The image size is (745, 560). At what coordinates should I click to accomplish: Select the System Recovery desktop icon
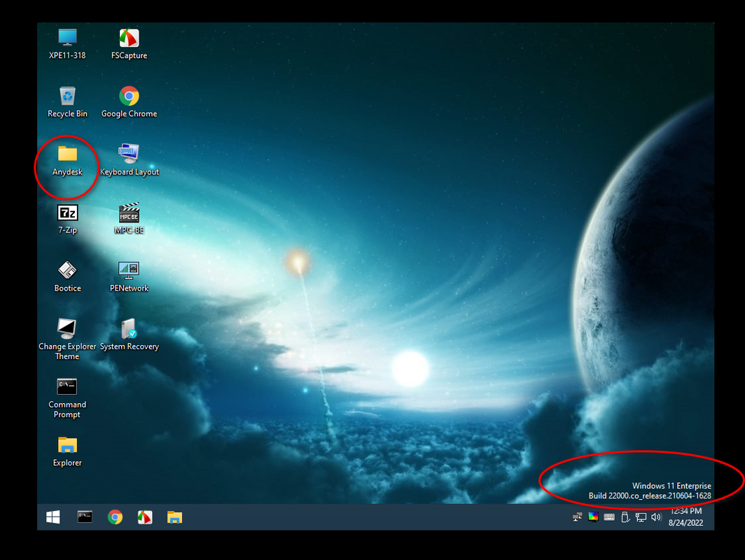[129, 335]
